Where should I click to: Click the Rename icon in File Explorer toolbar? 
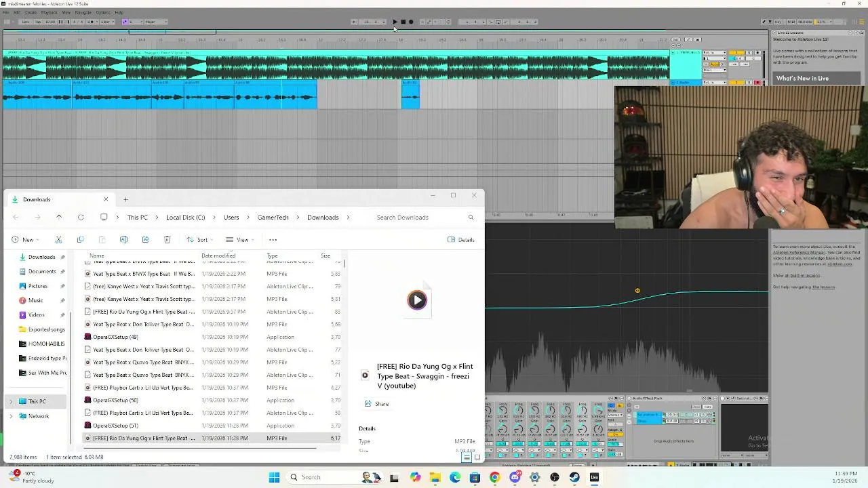click(x=123, y=239)
